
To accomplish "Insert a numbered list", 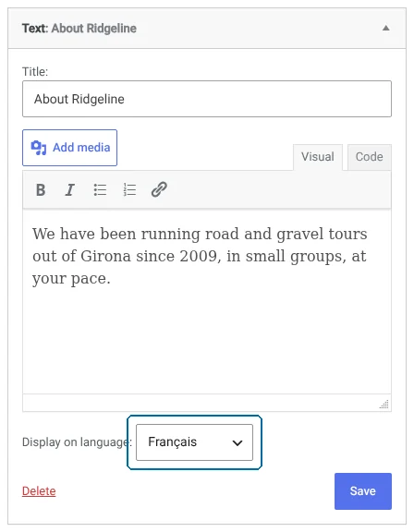I will 129,189.
